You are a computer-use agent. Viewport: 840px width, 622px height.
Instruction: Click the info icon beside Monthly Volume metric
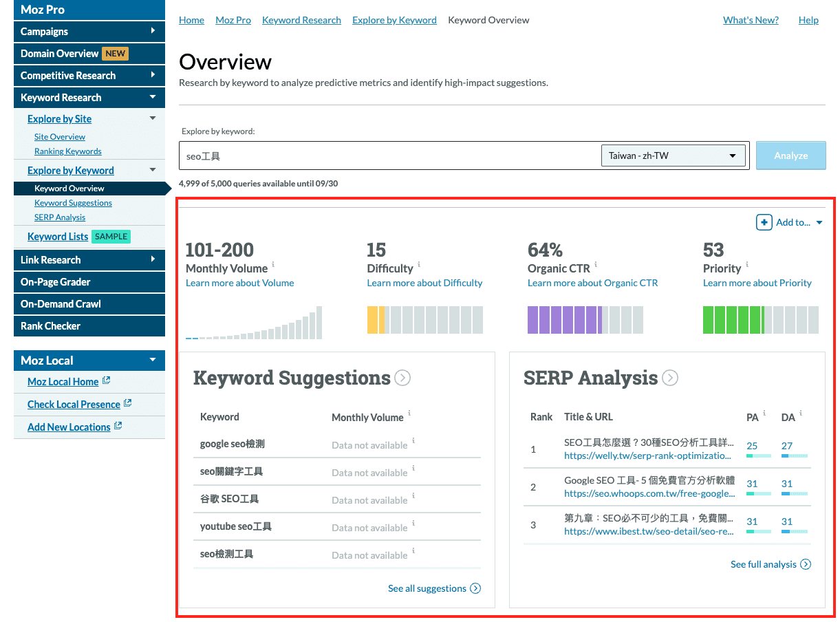tap(273, 264)
